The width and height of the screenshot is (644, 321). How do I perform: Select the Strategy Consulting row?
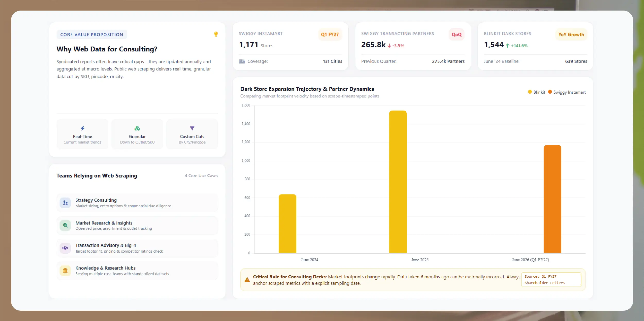pyautogui.click(x=137, y=203)
